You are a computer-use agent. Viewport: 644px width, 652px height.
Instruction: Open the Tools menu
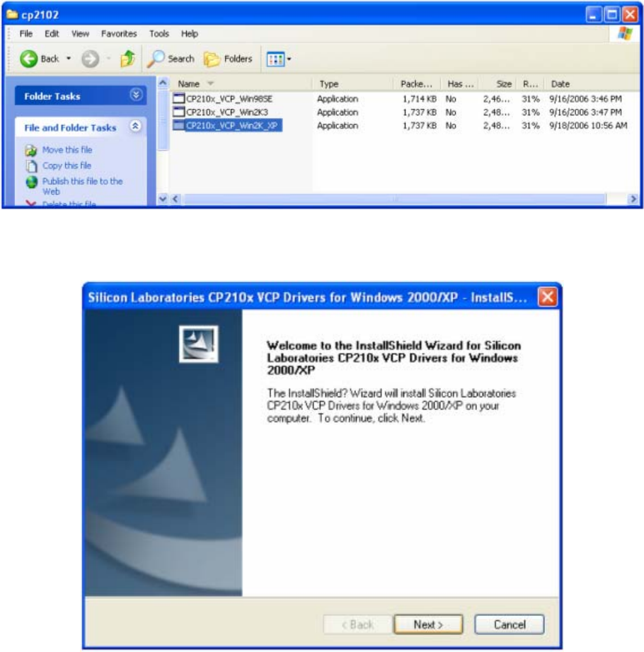[x=159, y=34]
